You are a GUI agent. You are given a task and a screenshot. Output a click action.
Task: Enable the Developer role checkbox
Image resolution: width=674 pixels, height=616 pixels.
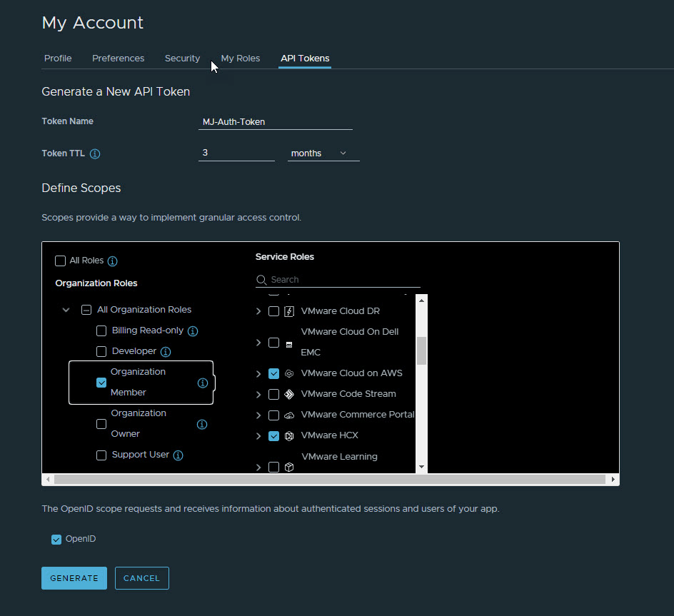101,352
